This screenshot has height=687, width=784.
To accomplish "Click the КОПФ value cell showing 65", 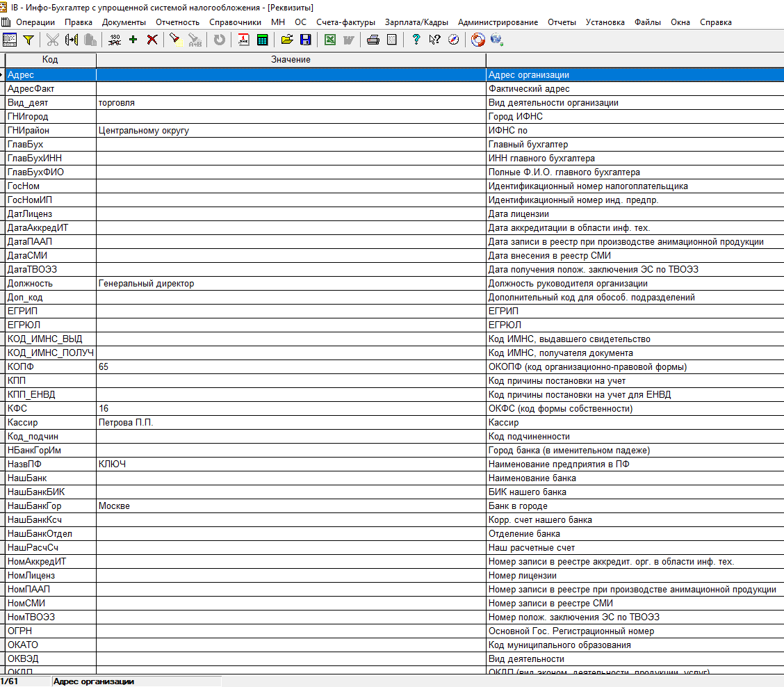I will point(291,366).
